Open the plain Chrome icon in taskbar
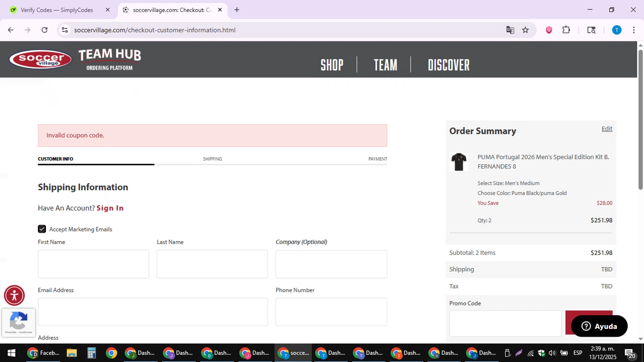 pos(111,353)
